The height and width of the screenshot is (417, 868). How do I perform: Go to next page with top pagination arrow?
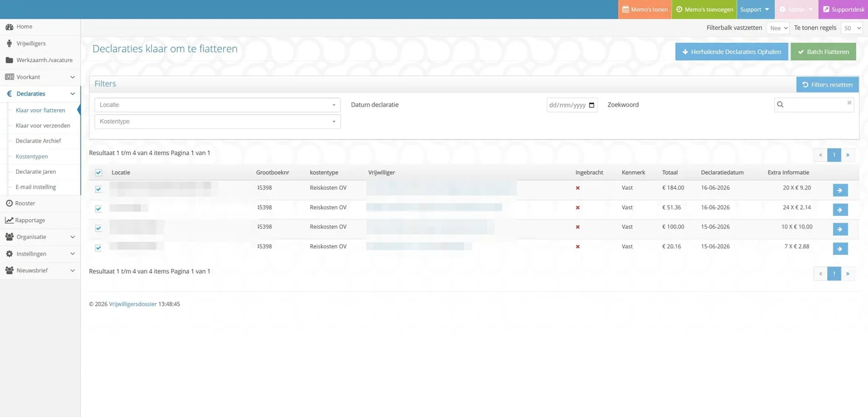click(x=848, y=155)
